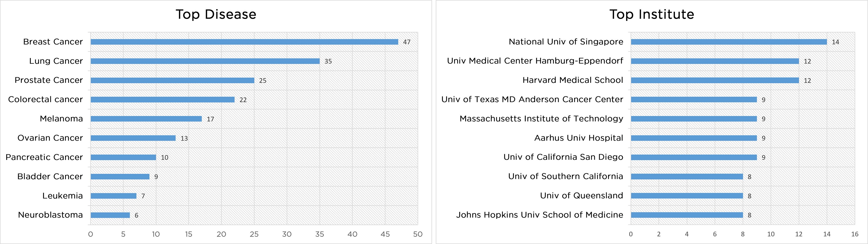Viewport: 868px width, 244px height.
Task: Select the Univ of Queensland bar
Action: pos(687,196)
